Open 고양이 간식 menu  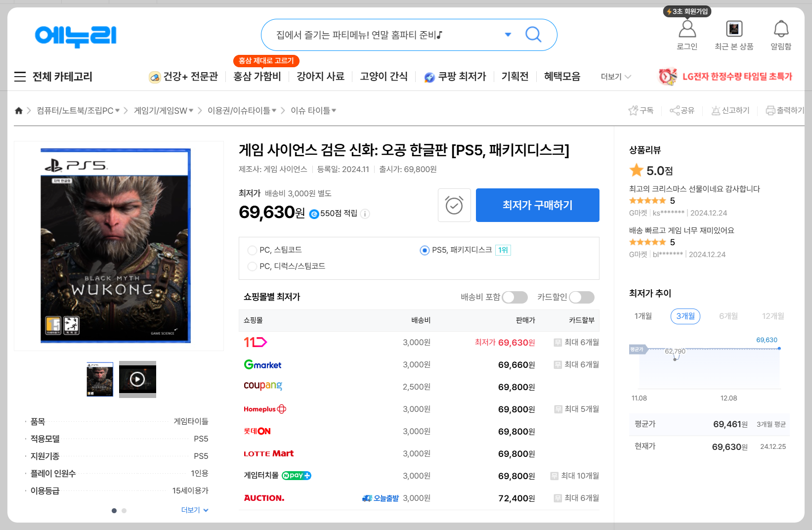tap(384, 77)
